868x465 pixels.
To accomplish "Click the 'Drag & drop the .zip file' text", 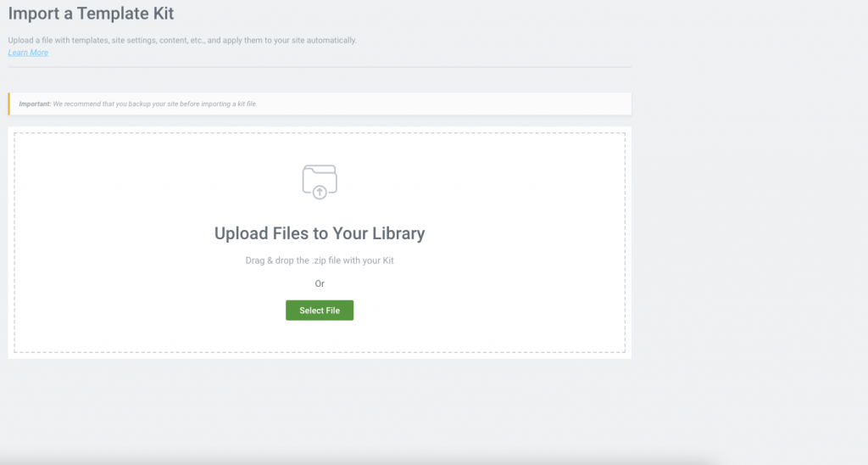I will (x=320, y=261).
